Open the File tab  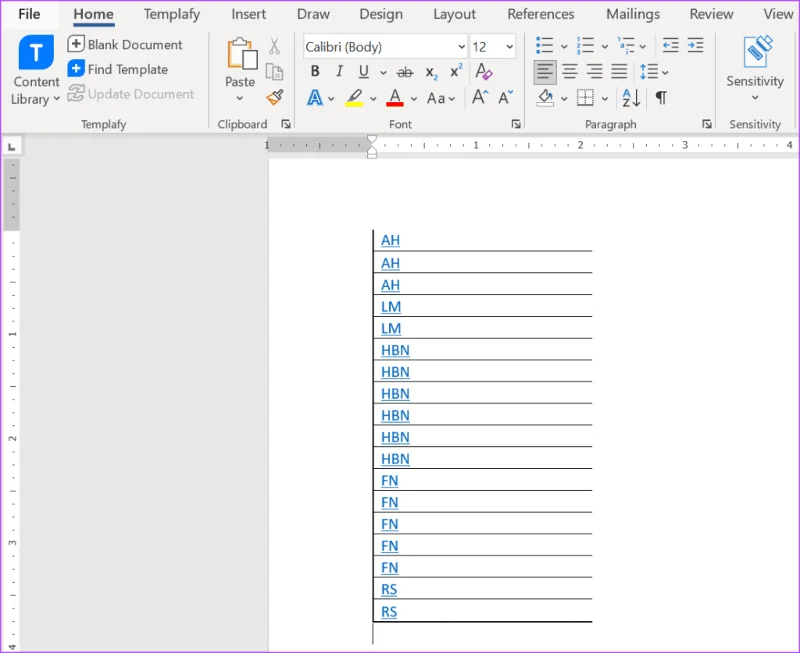pos(29,14)
